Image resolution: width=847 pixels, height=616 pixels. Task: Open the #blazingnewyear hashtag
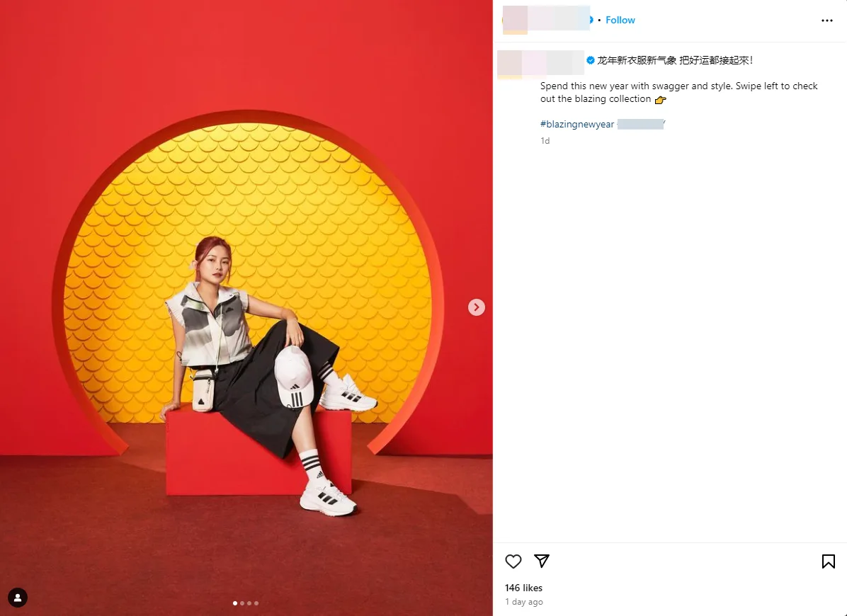577,124
